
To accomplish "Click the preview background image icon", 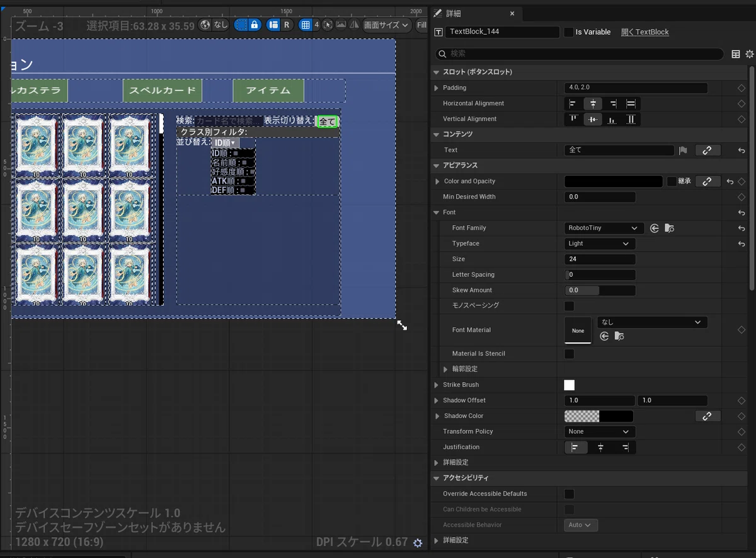I will [341, 25].
